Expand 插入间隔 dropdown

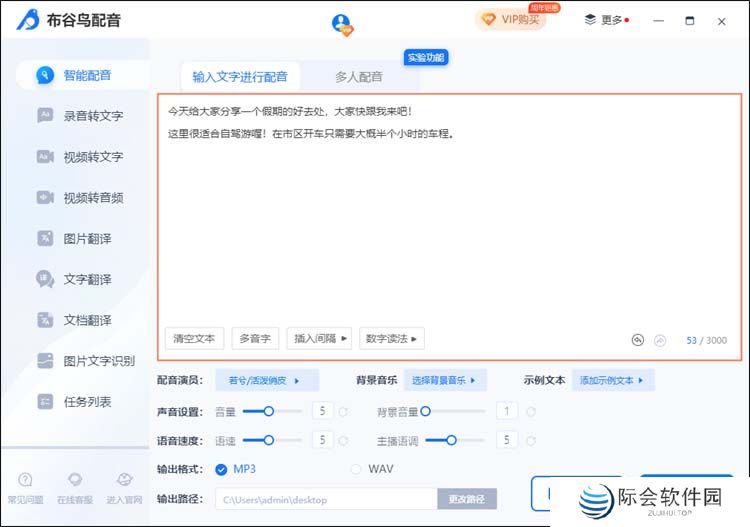[x=320, y=339]
